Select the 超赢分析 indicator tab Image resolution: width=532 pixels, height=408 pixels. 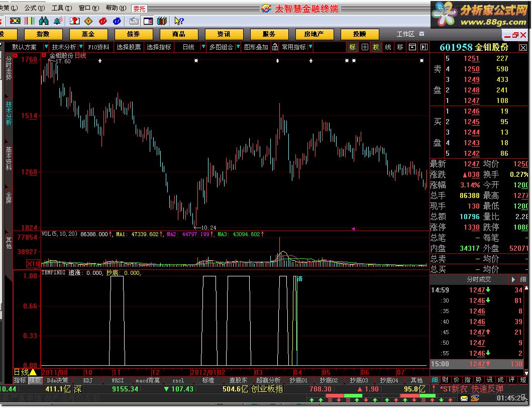(x=268, y=380)
